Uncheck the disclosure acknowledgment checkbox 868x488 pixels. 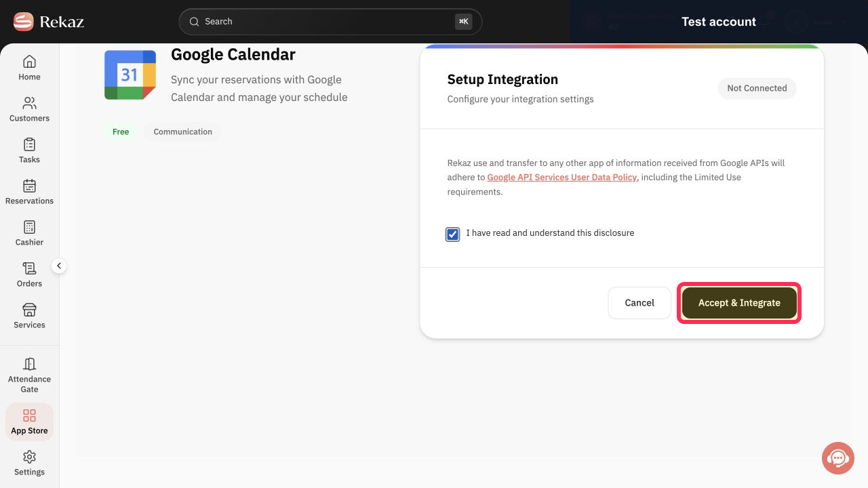click(x=452, y=235)
